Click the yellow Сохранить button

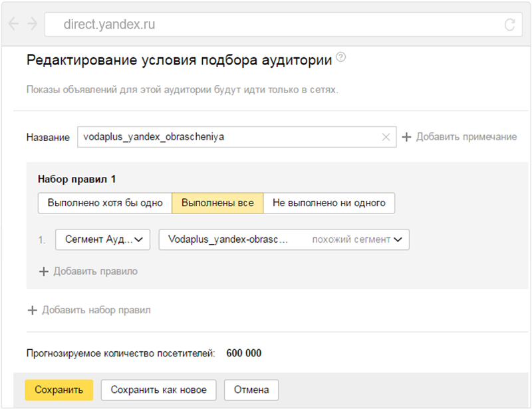[59, 390]
